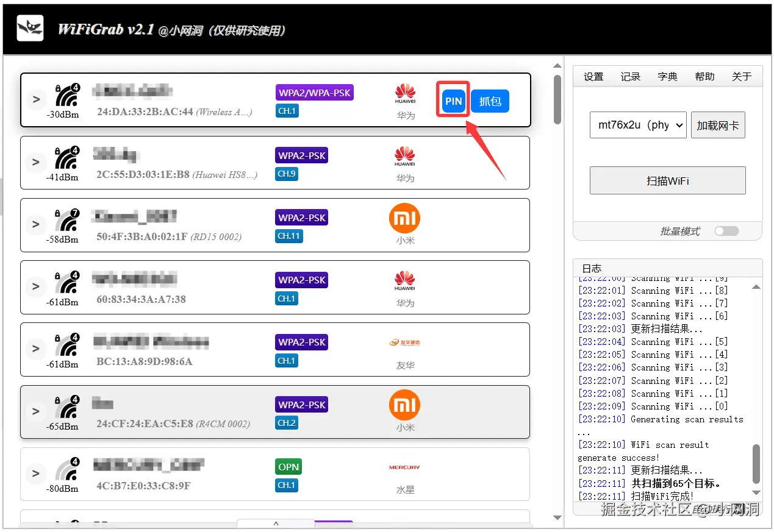774x532 pixels.
Task: Expand the 24:DA:33:2B:AC:44 network entry
Action: pyautogui.click(x=36, y=99)
